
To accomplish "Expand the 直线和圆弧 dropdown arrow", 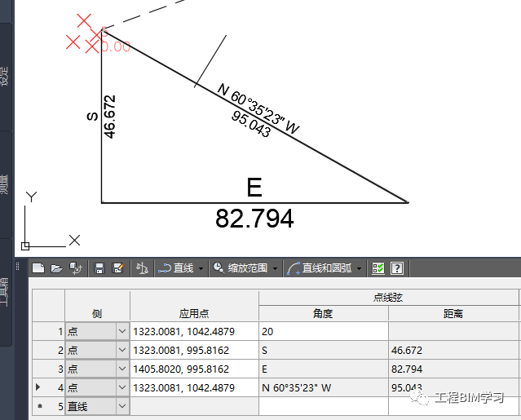I will [360, 268].
